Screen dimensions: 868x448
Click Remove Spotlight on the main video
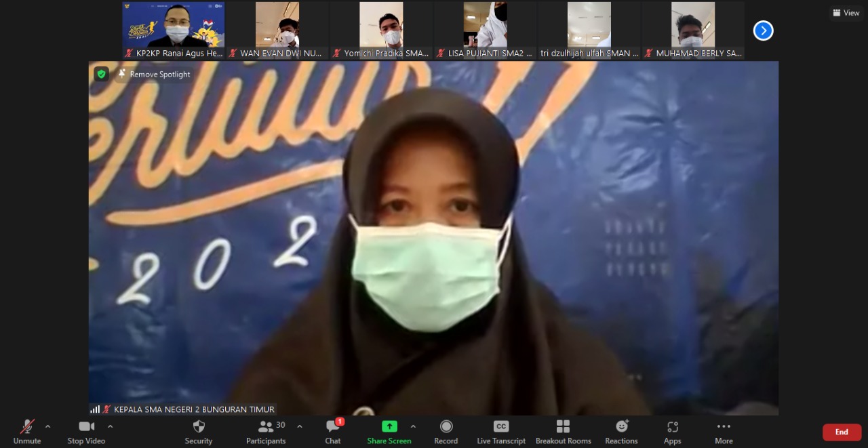point(154,74)
